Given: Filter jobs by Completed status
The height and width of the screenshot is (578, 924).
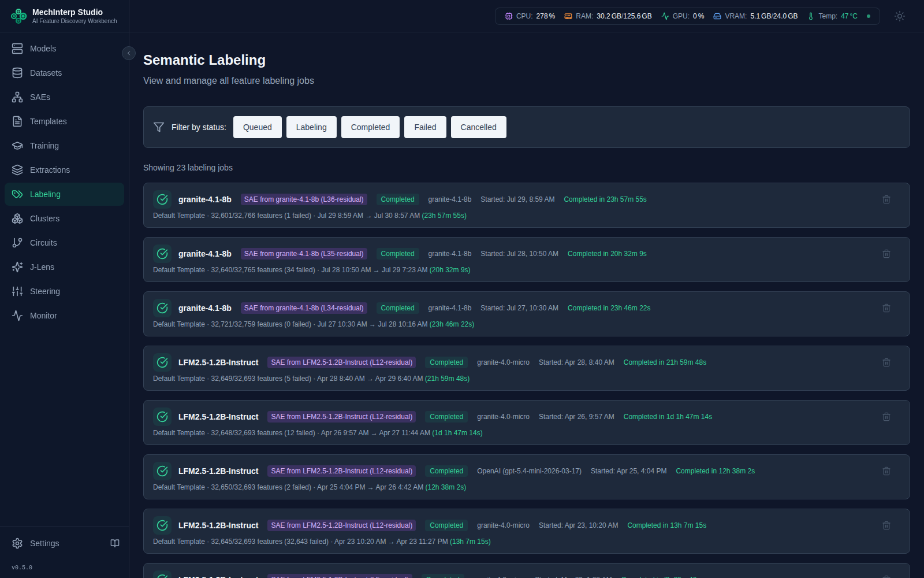Looking at the screenshot, I should 370,127.
